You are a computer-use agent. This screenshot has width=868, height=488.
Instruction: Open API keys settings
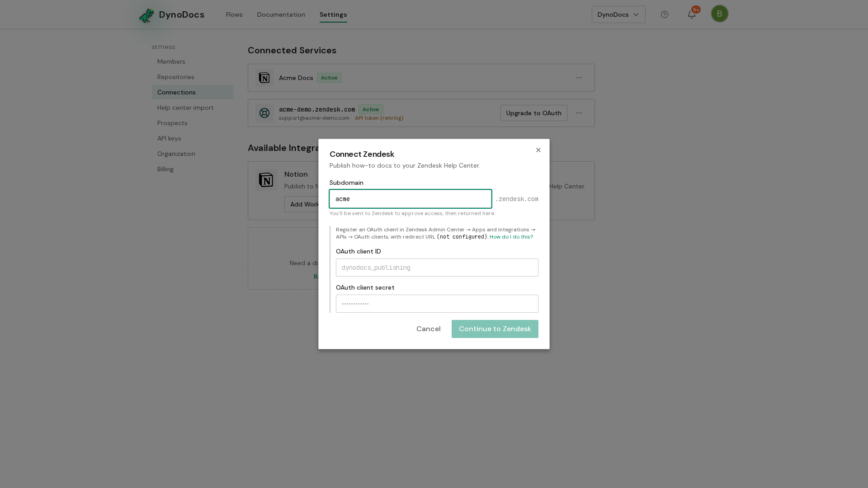[x=193, y=138]
